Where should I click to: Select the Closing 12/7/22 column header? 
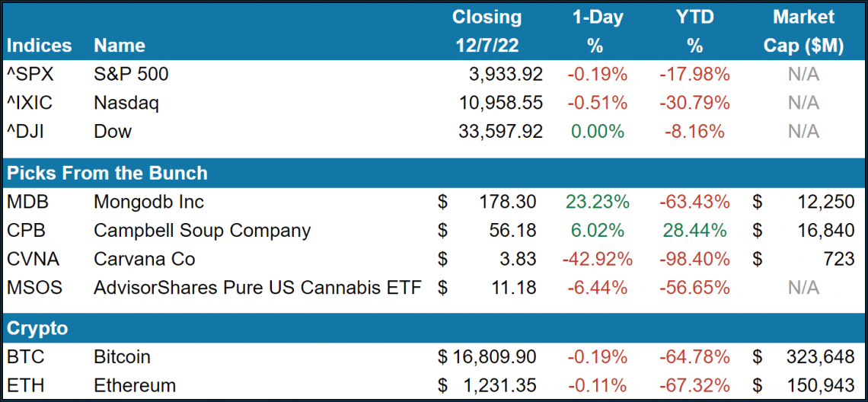[487, 31]
